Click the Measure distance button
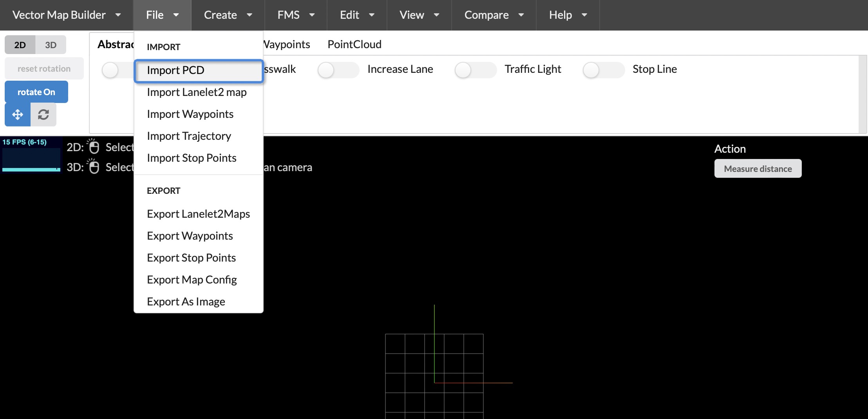Viewport: 868px width, 419px height. pyautogui.click(x=758, y=168)
